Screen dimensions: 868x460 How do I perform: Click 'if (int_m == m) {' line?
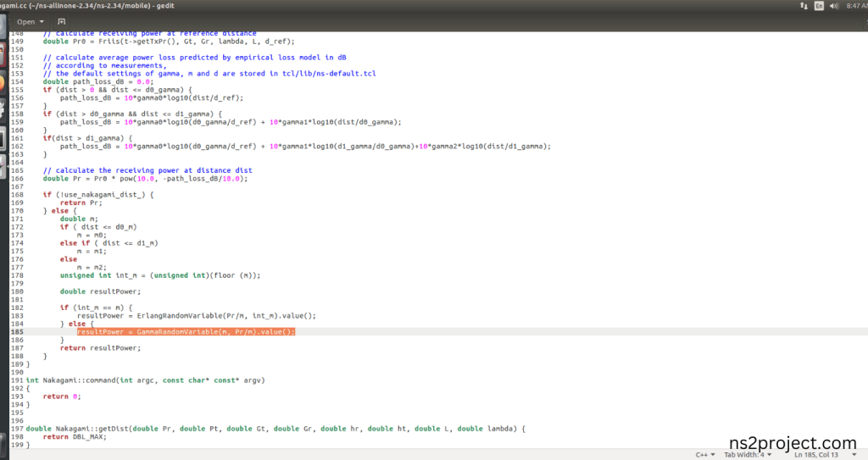pos(96,308)
